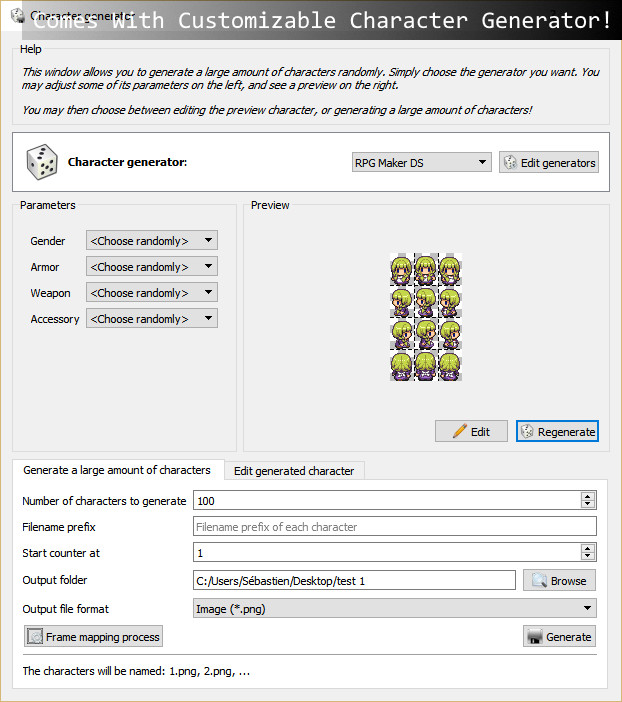Switch to Edit generated character tab
This screenshot has width=622, height=702.
294,471
